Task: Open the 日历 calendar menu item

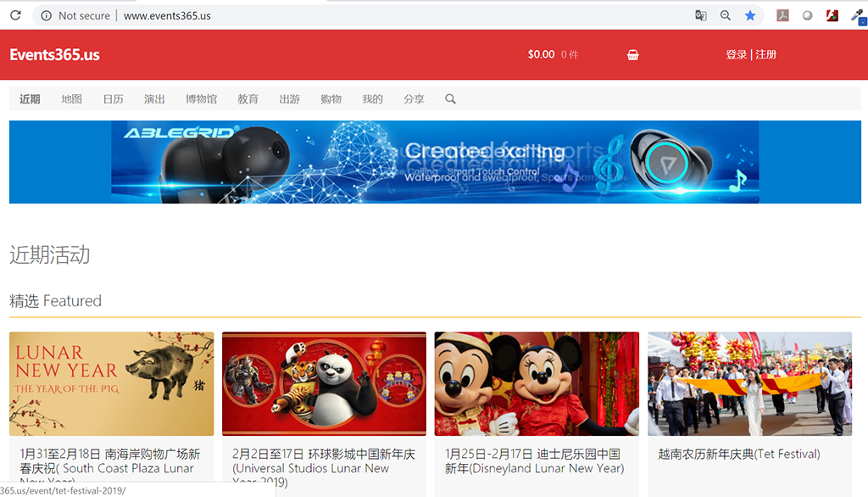Action: [x=113, y=99]
